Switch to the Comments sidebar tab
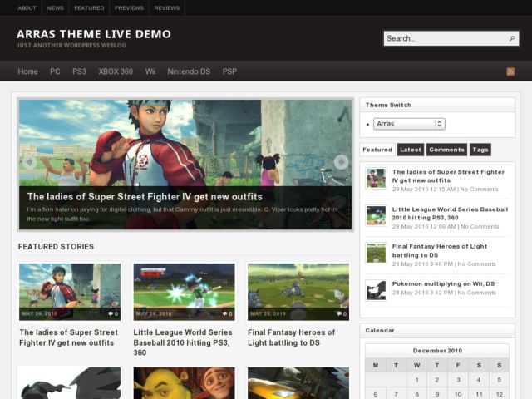Viewport: 532px width, 399px height. pyautogui.click(x=446, y=150)
